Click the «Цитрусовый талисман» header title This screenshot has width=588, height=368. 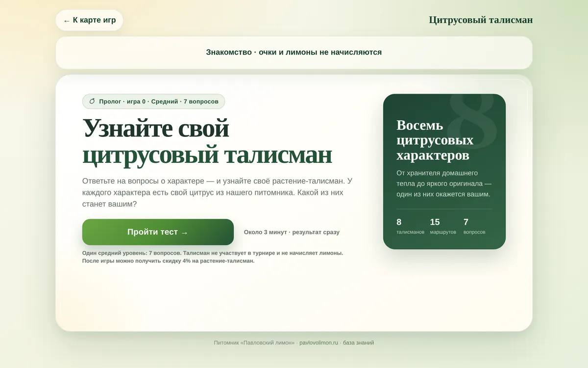pyautogui.click(x=481, y=20)
